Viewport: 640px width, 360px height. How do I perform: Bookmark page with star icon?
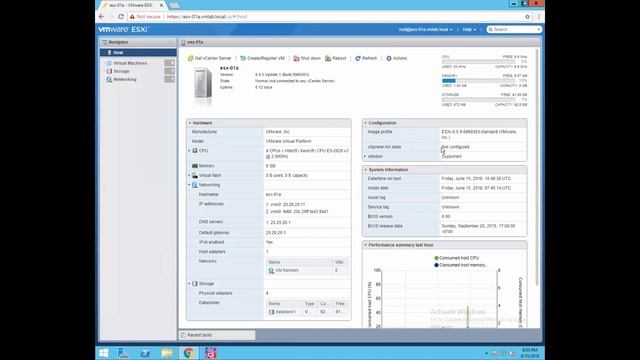(527, 17)
